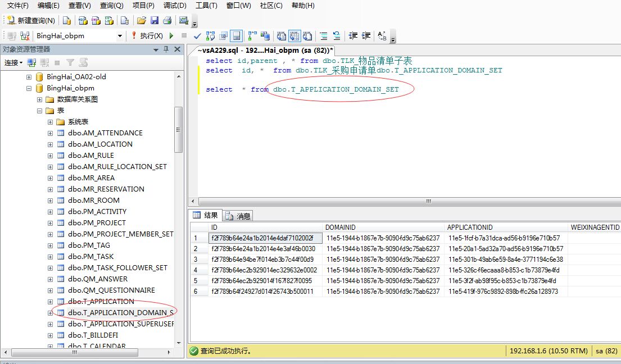Image resolution: width=621 pixels, height=364 pixels.
Task: Open the 调试(D) menu
Action: 175,6
